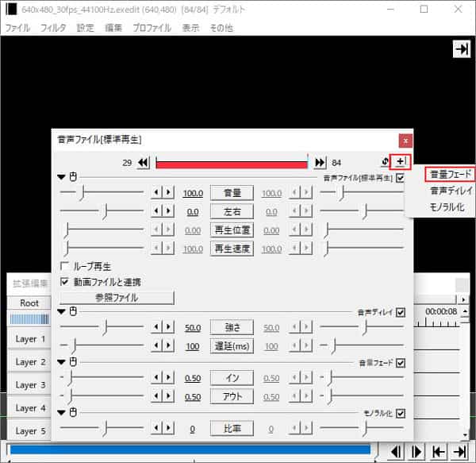This screenshot has width=476, height=463.
Task: Collapse the 音声ディレイ section triangle
Action: click(62, 311)
